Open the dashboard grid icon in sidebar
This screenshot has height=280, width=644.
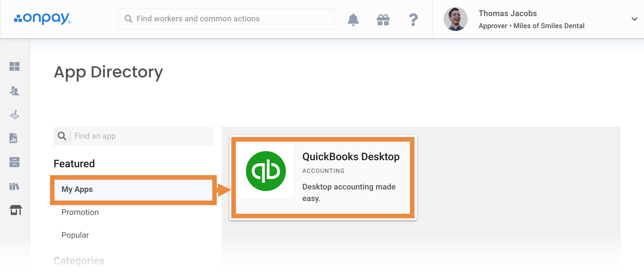(x=15, y=66)
